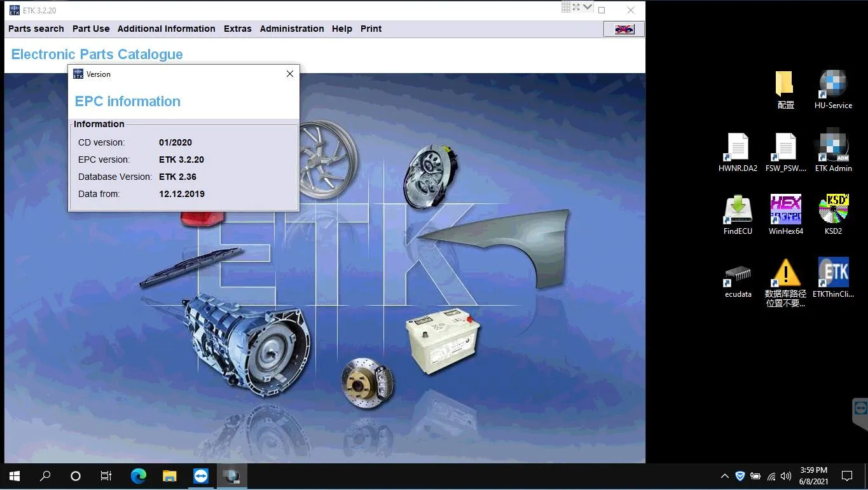
Task: Show hidden system tray icons
Action: coord(724,476)
